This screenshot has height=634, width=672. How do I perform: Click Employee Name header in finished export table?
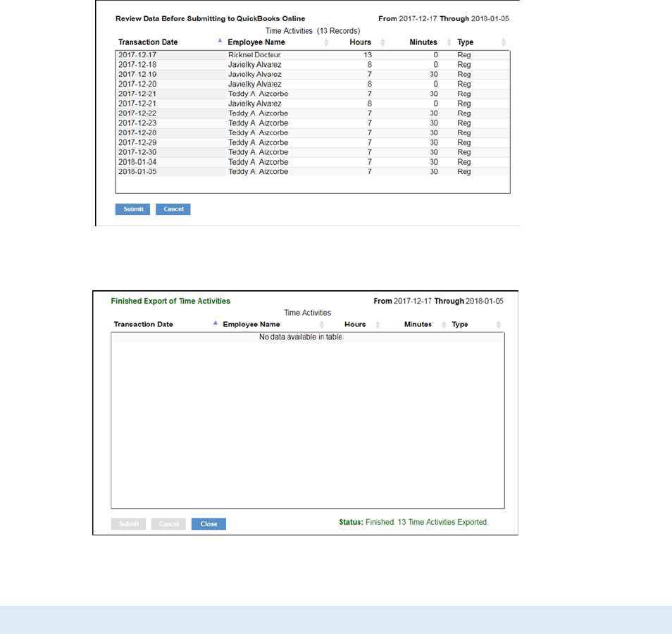click(251, 325)
